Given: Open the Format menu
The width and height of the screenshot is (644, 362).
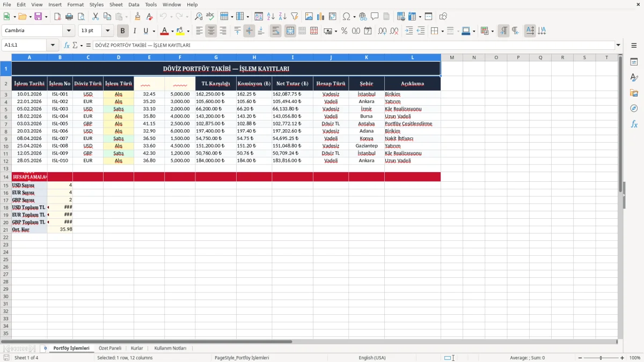Looking at the screenshot, I should [x=75, y=4].
